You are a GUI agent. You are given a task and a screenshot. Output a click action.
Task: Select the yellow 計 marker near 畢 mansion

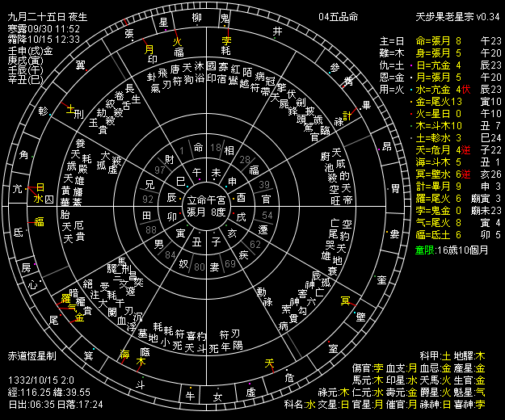(347, 115)
